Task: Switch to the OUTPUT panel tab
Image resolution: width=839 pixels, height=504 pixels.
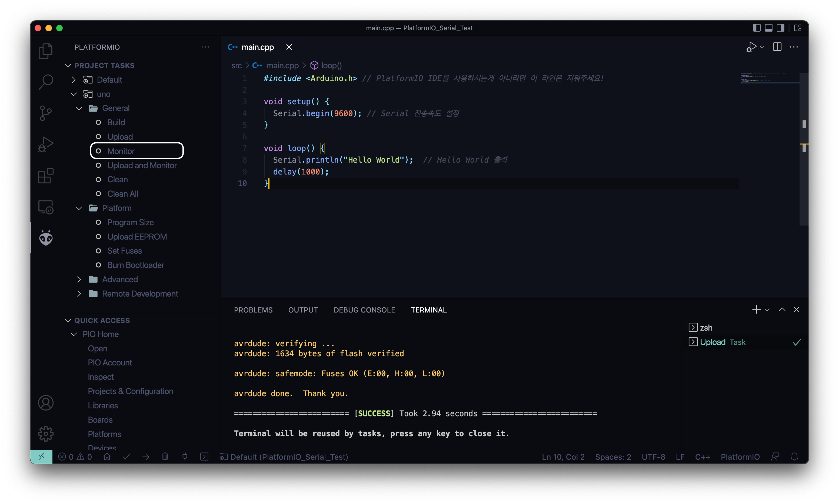Action: [303, 310]
